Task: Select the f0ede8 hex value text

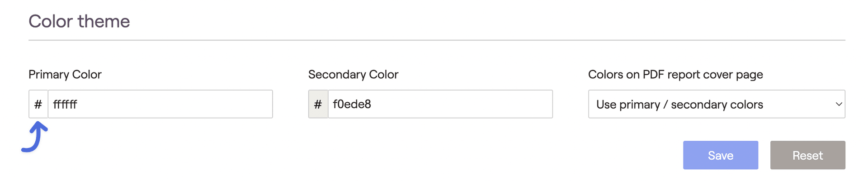Action: pyautogui.click(x=352, y=105)
